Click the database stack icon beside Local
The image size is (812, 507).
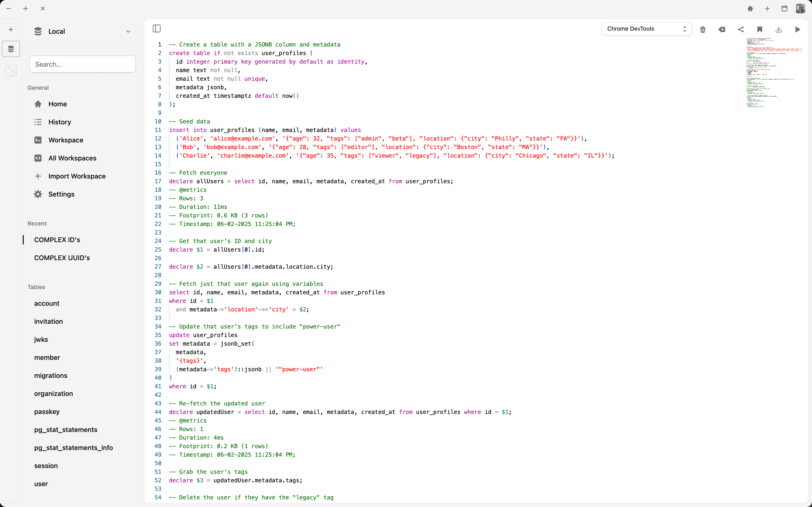pos(38,31)
